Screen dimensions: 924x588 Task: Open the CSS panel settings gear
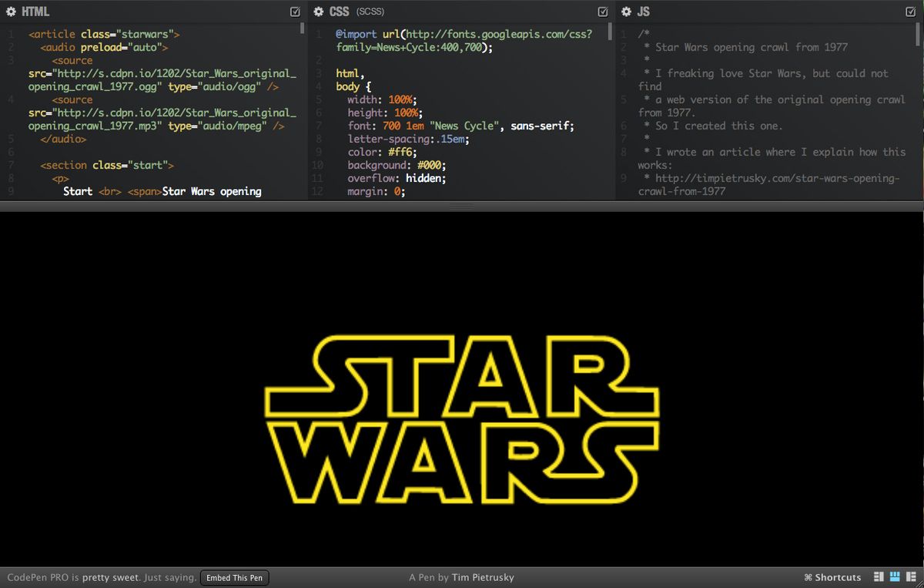318,11
